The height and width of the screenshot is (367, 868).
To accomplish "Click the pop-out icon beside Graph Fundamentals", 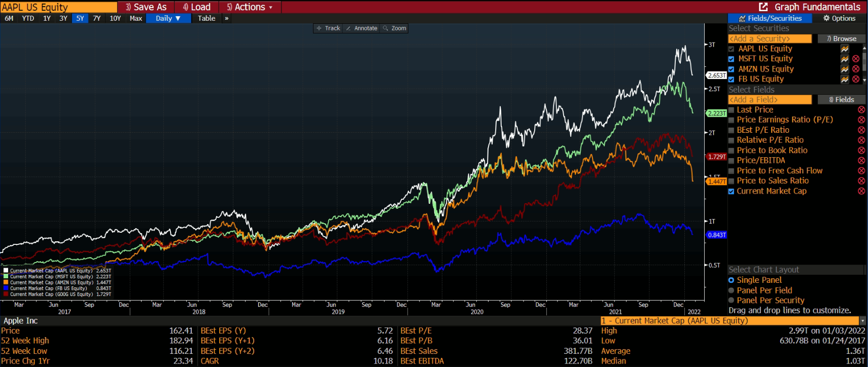I will coord(763,7).
